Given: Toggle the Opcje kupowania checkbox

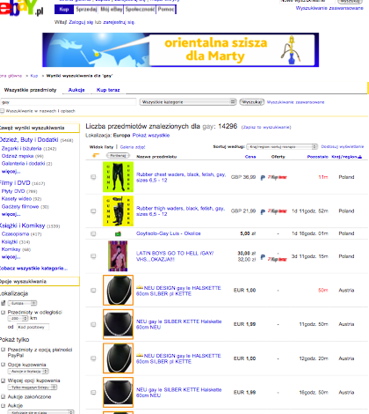Looking at the screenshot, I should [x=3, y=365].
